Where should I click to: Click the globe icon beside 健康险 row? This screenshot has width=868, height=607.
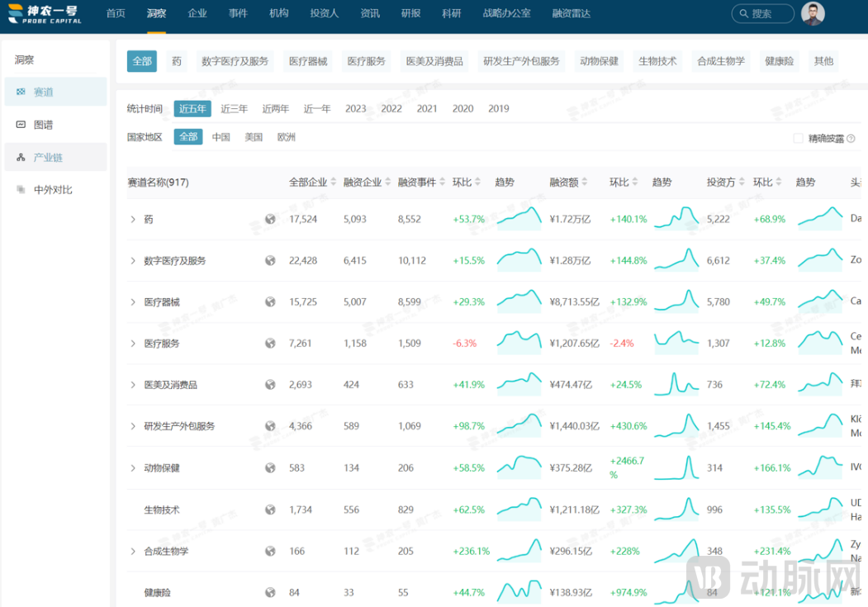[270, 592]
